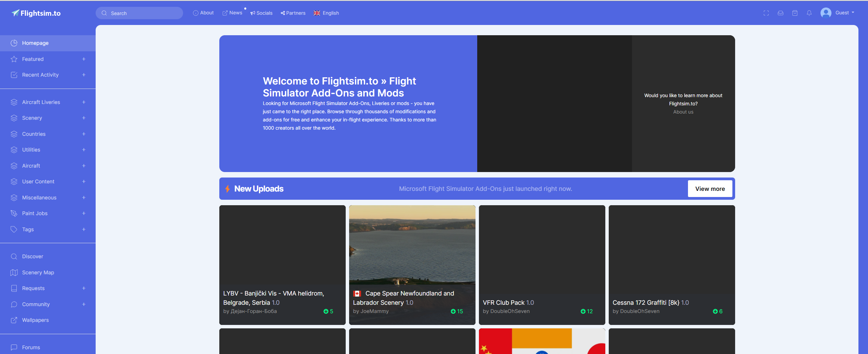Open the News menu item
This screenshot has height=354, width=868.
pyautogui.click(x=232, y=13)
